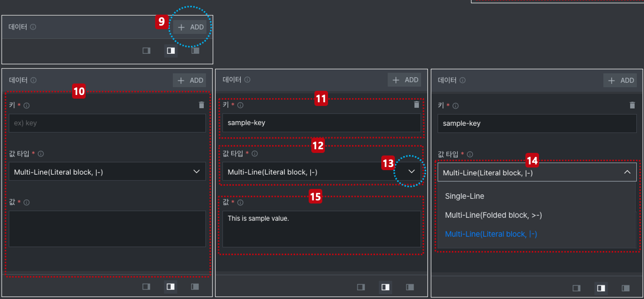This screenshot has height=299, width=644.
Task: Select wide panel layout in panel with open dropdown
Action: pos(626,288)
